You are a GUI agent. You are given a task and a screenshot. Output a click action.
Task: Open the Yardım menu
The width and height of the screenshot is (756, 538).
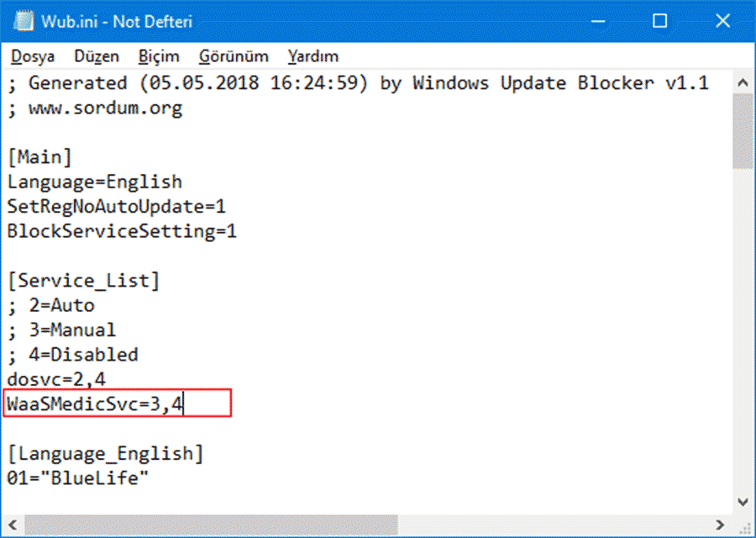pos(313,56)
